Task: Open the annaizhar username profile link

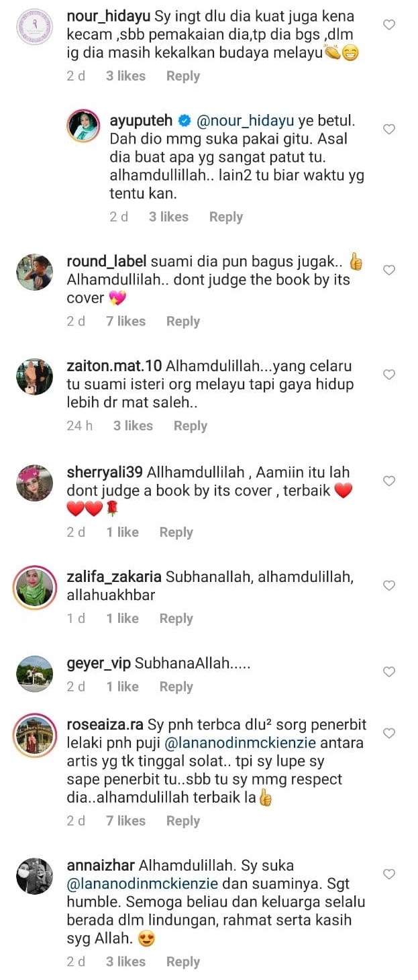Action: click(101, 865)
